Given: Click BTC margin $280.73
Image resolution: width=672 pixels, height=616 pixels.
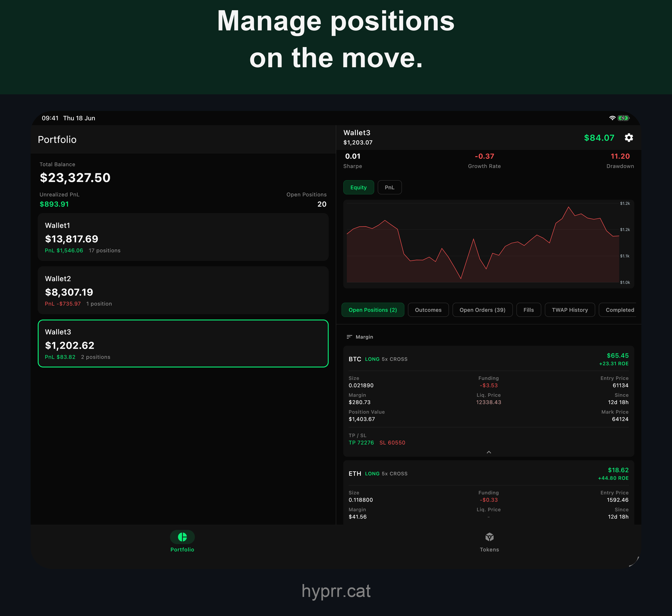Looking at the screenshot, I should click(x=360, y=402).
